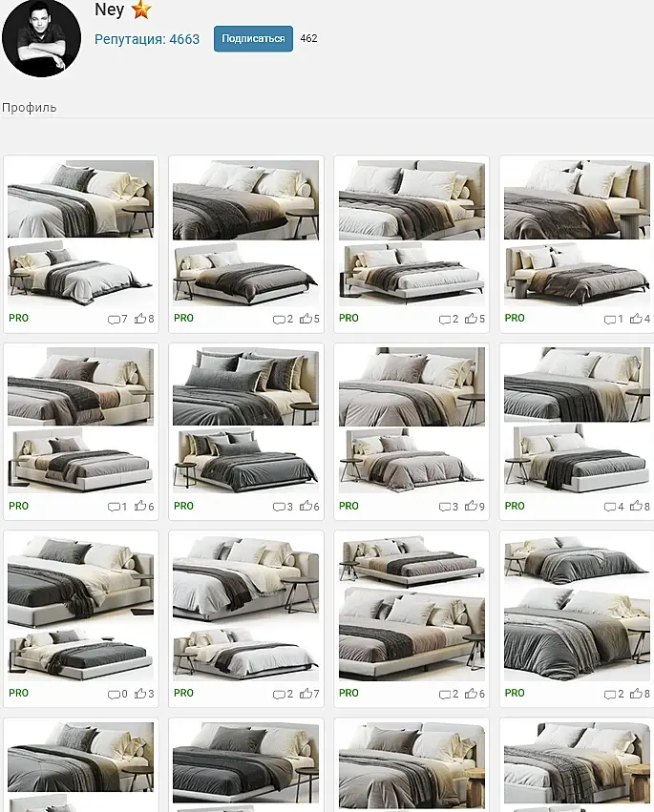Click the Подписаться subscribe button

click(253, 39)
